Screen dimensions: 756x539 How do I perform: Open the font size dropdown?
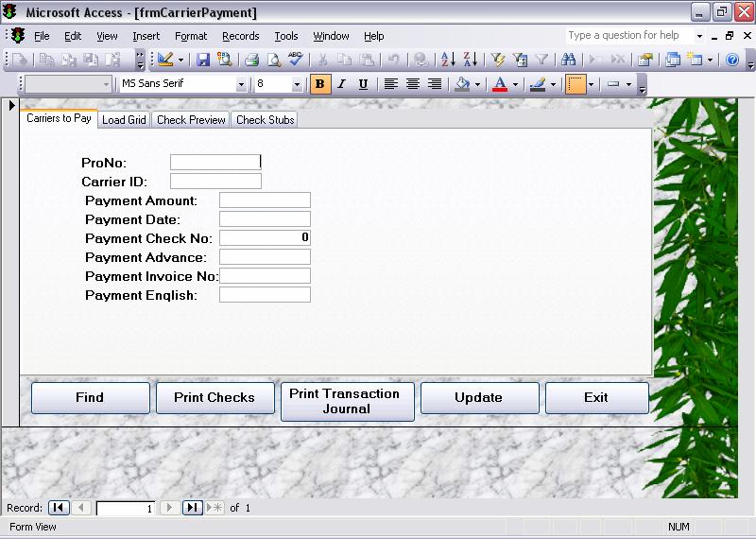(x=297, y=84)
